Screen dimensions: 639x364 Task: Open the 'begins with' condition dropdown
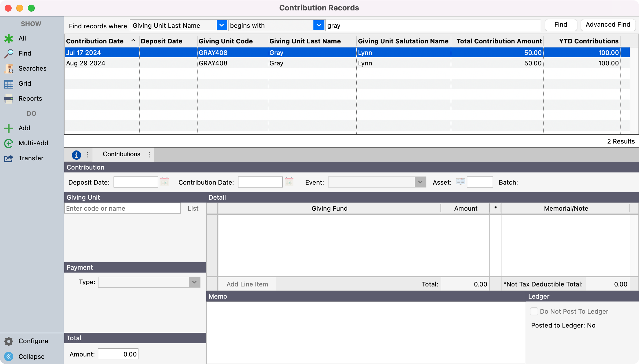[x=319, y=25]
